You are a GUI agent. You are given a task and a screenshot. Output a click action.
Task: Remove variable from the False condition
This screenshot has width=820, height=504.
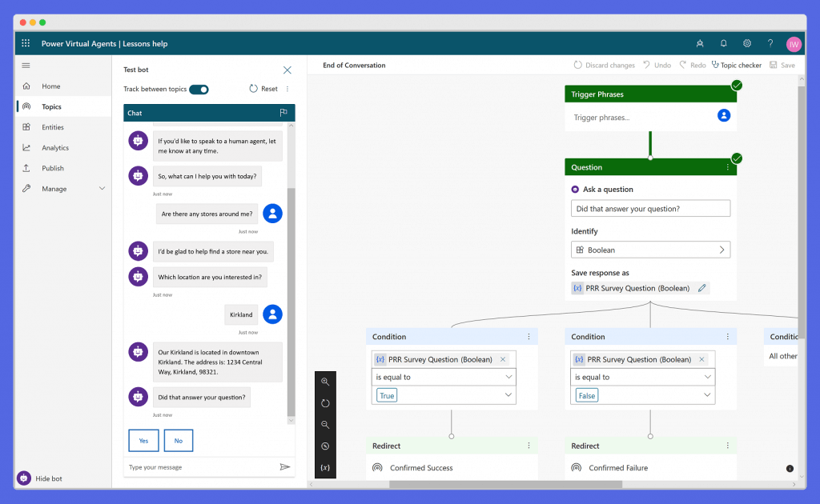701,359
